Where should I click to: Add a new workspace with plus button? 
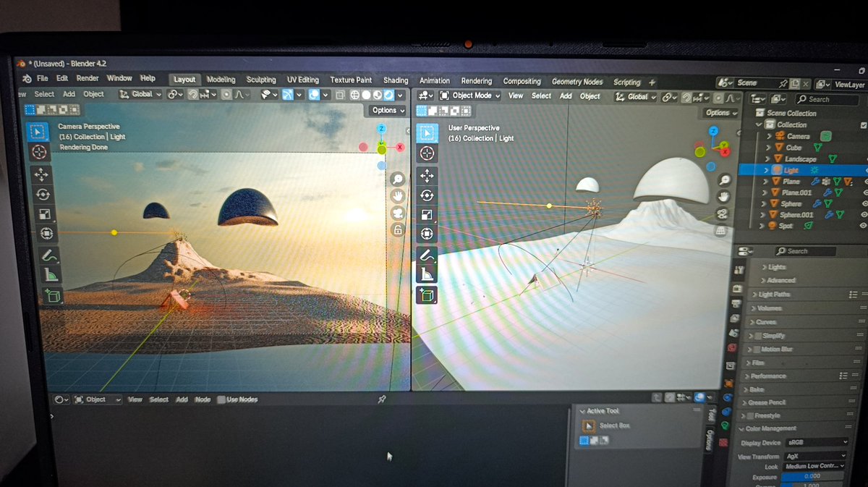(652, 82)
